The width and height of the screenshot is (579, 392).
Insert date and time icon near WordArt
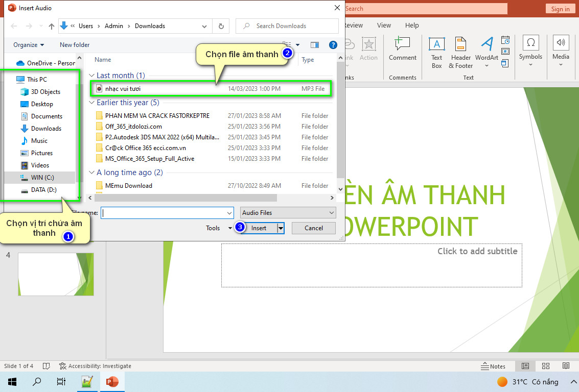[x=505, y=40]
